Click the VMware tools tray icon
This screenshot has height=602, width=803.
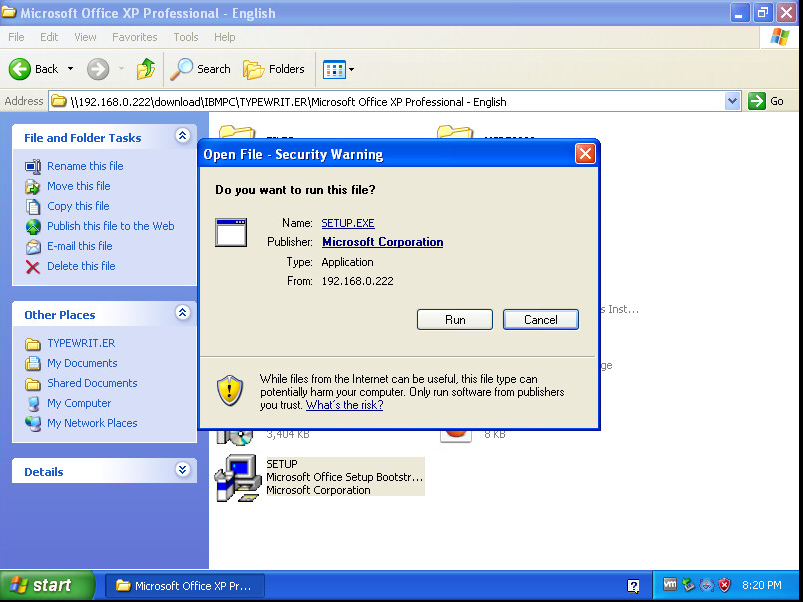[669, 584]
